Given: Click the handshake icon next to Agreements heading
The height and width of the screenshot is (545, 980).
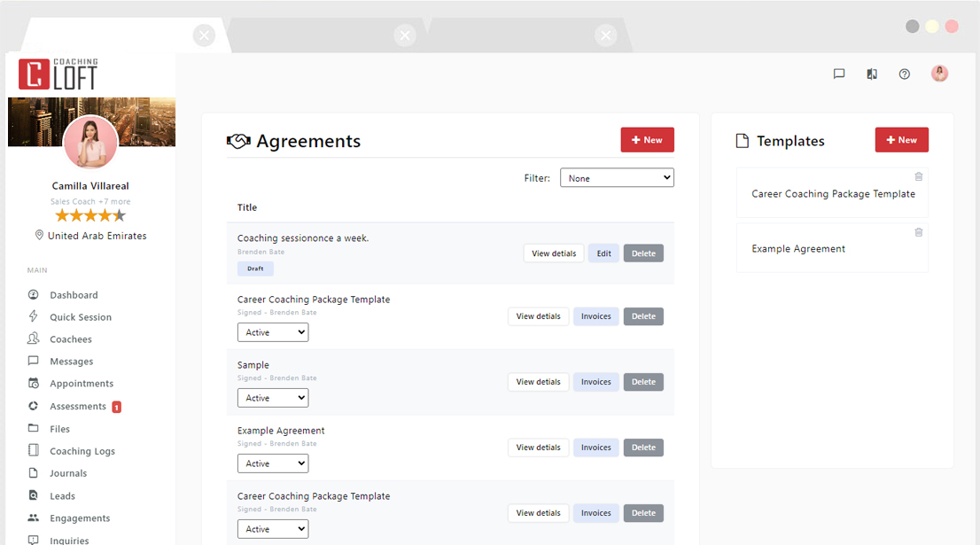Looking at the screenshot, I should (x=237, y=140).
